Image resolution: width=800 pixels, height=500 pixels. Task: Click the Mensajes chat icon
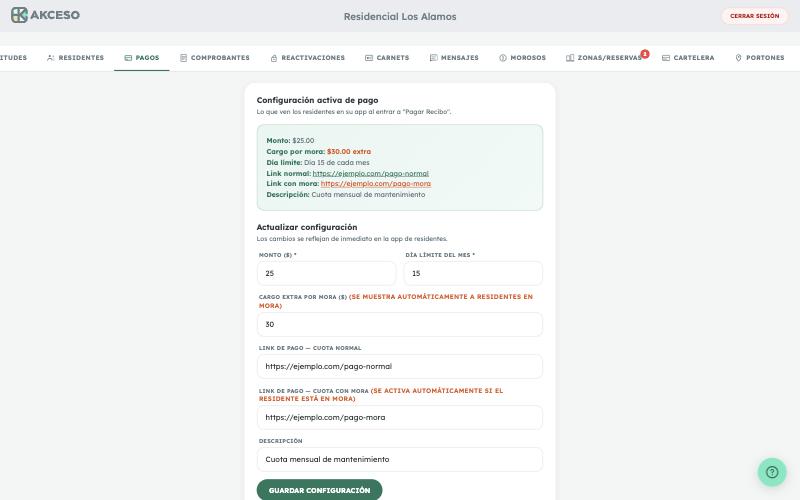pyautogui.click(x=433, y=58)
